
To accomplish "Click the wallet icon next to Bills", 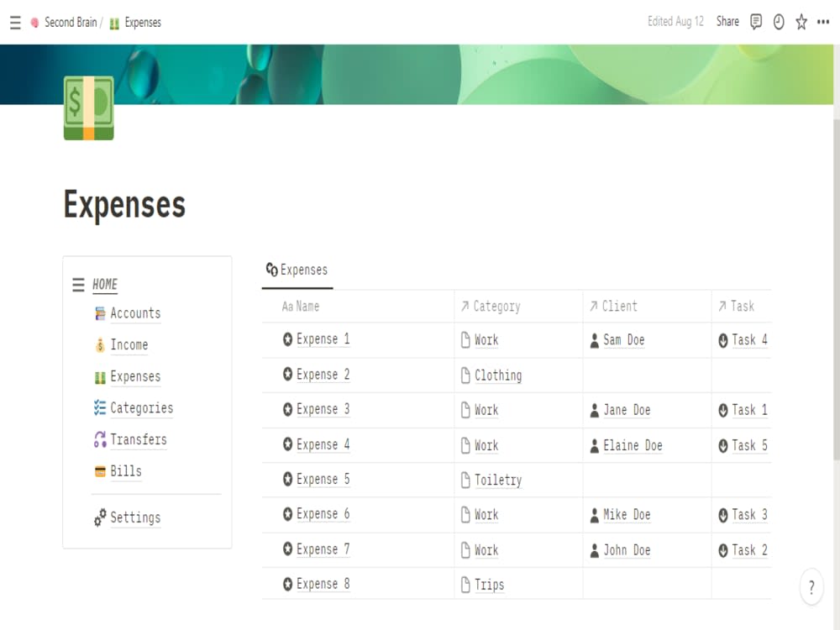I will pos(101,471).
